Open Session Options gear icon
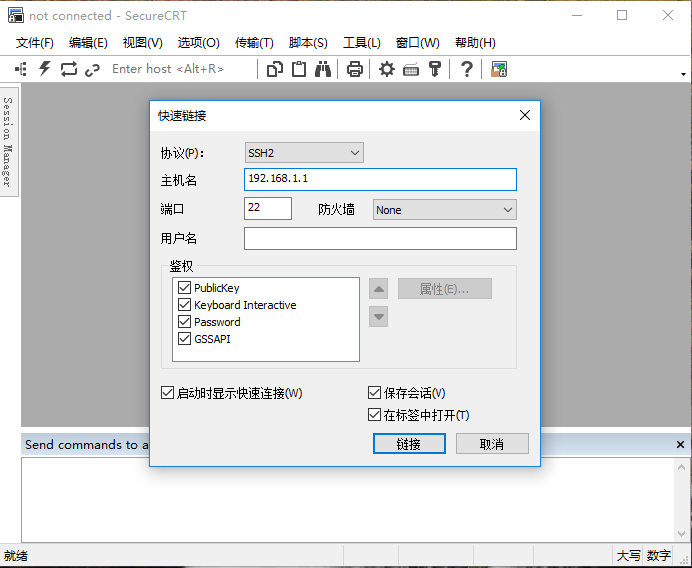692x568 pixels. pos(387,69)
